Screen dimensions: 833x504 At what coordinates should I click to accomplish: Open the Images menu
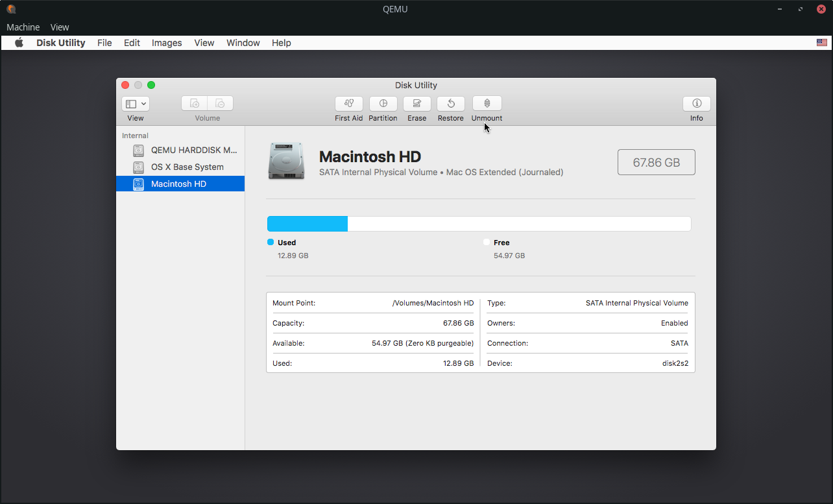[167, 43]
